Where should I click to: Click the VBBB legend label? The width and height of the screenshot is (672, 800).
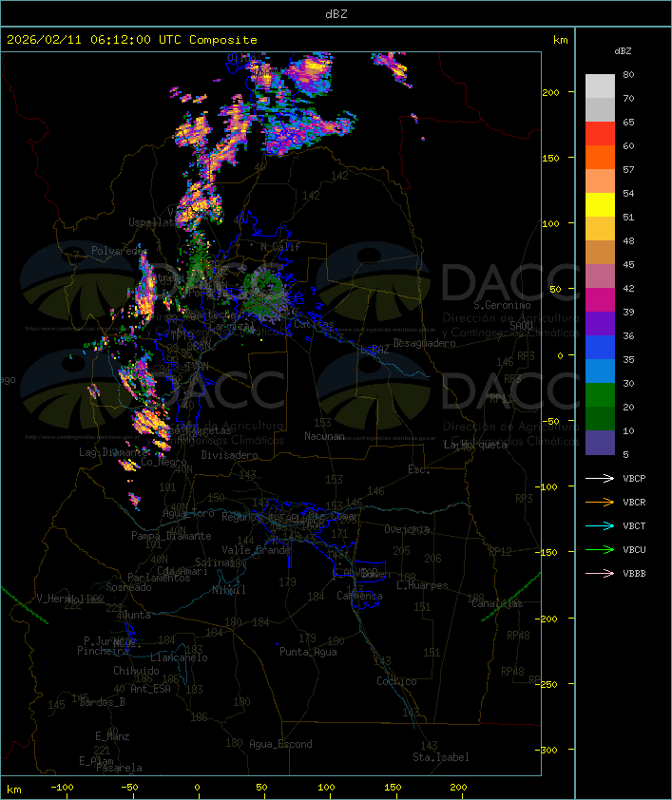(634, 574)
